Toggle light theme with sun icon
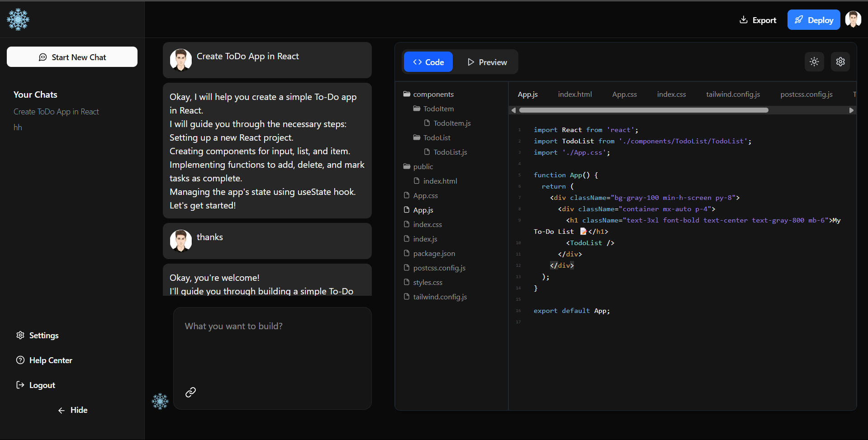 pos(814,62)
